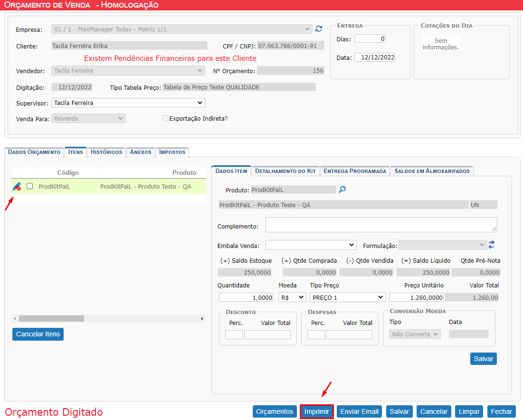
Task: Click the Nº Orçamento 156 field
Action: click(291, 70)
